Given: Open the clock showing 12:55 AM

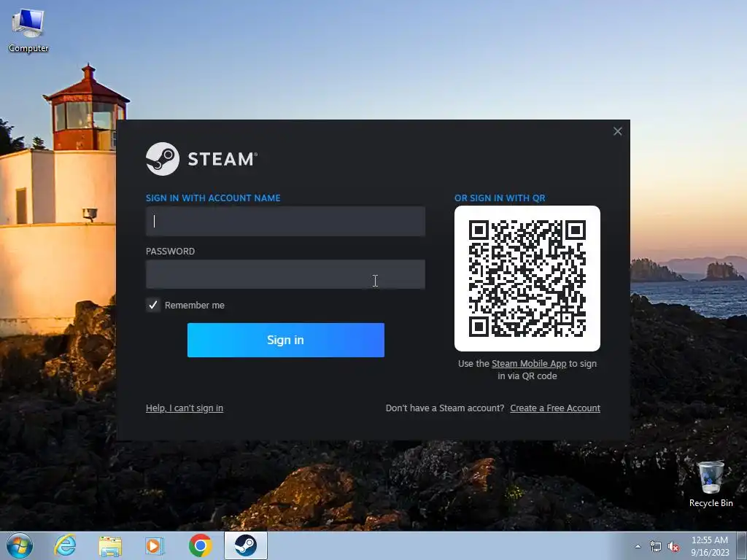Looking at the screenshot, I should tap(710, 546).
